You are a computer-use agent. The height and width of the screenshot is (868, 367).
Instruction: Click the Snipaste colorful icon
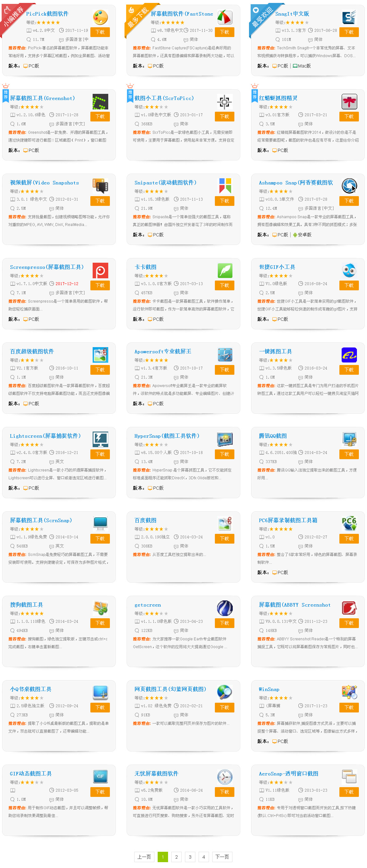(225, 186)
